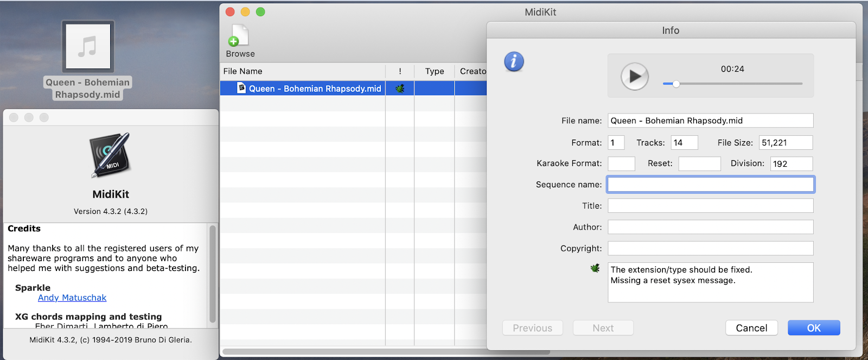The width and height of the screenshot is (868, 360).
Task: Click the Creator column header
Action: [x=471, y=71]
